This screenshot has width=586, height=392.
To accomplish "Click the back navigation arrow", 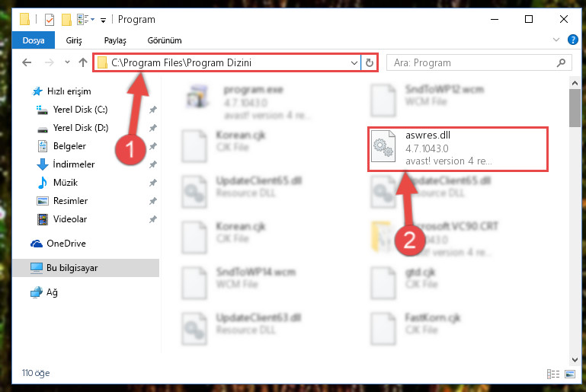I will tap(27, 62).
